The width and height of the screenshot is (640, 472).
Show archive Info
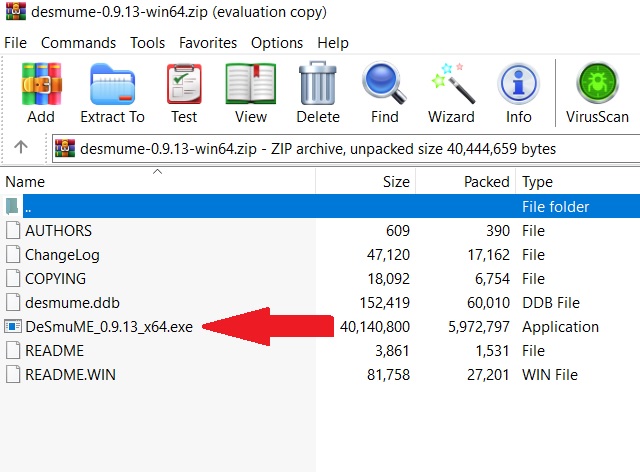pyautogui.click(x=518, y=92)
